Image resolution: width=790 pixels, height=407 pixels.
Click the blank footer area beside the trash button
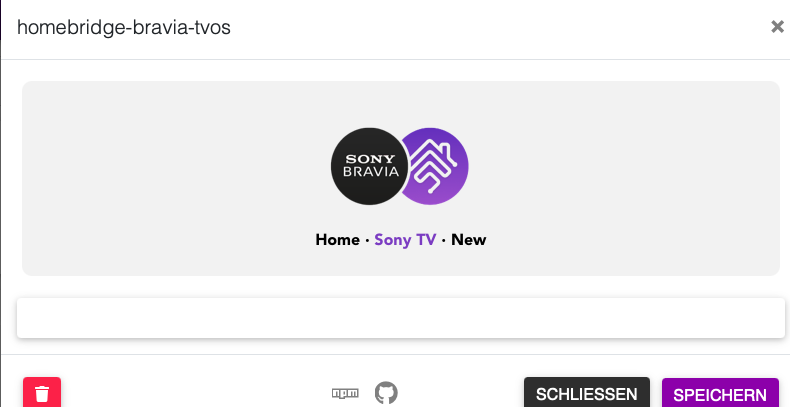coord(196,393)
